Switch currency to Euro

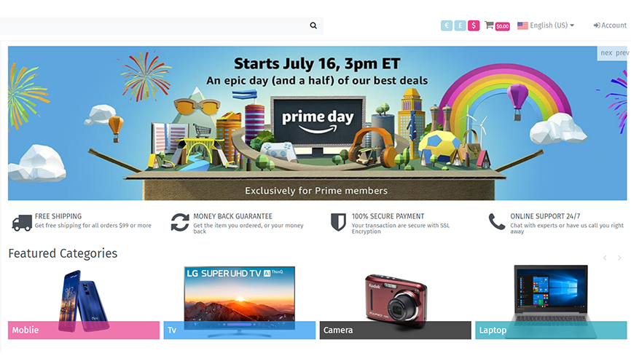pyautogui.click(x=446, y=25)
